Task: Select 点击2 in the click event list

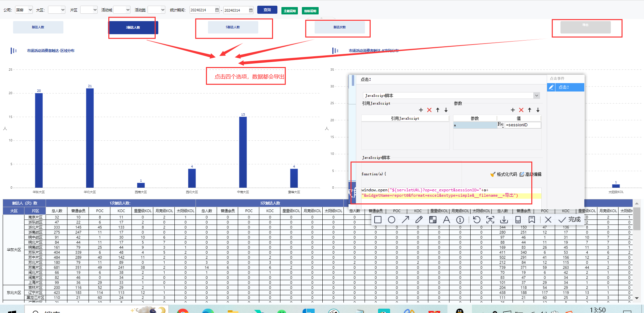Action: point(569,87)
